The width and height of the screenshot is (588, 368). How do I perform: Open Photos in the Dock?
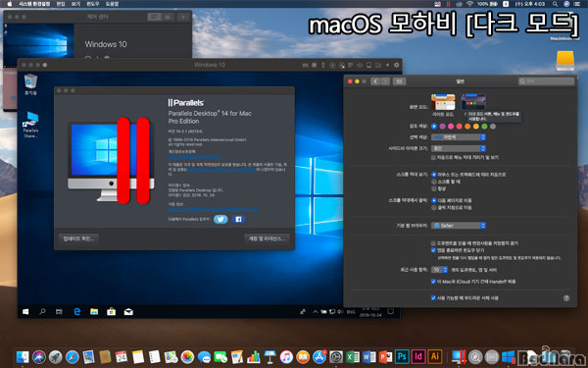coord(187,357)
